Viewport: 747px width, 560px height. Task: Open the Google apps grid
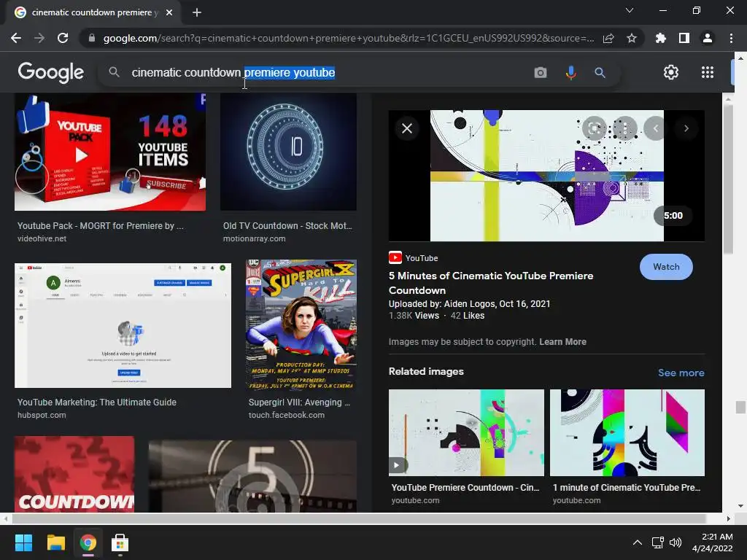coord(708,72)
